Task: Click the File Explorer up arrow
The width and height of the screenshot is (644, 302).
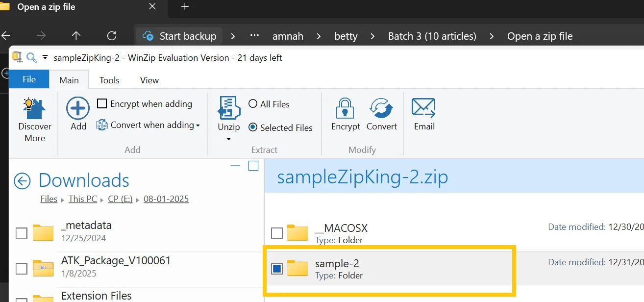Action: pyautogui.click(x=76, y=36)
